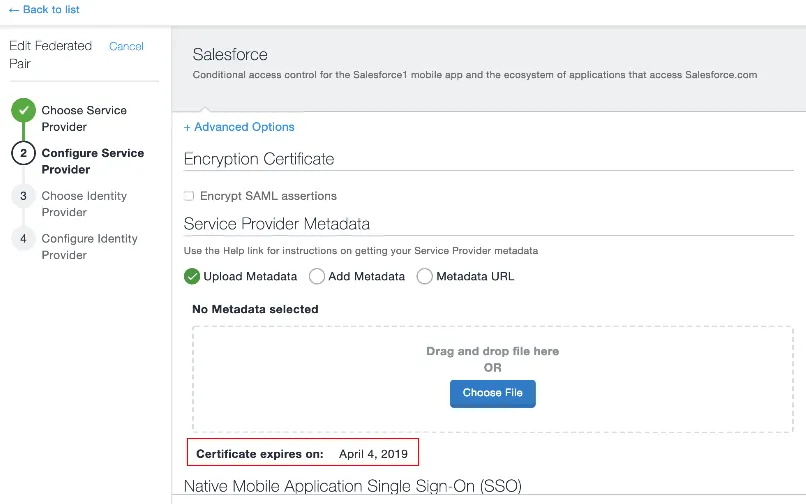Cancel editing the federated pair
806x504 pixels.
pos(126,46)
